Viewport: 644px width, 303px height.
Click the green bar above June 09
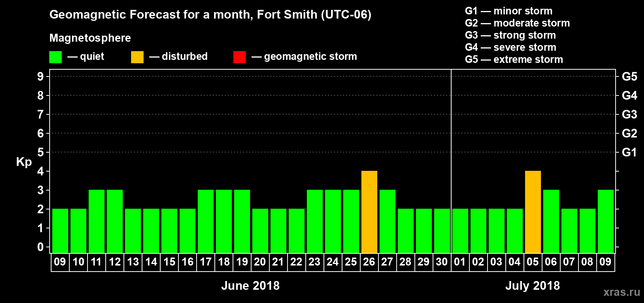click(60, 231)
